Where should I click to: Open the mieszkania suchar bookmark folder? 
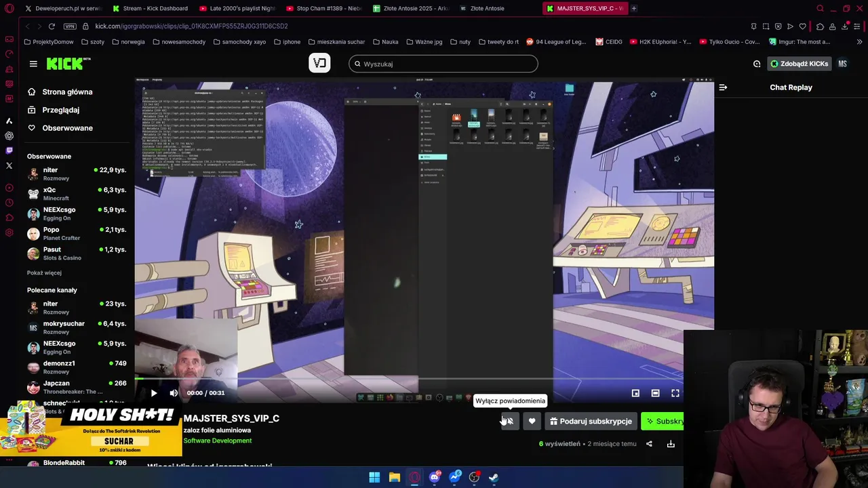pos(336,41)
